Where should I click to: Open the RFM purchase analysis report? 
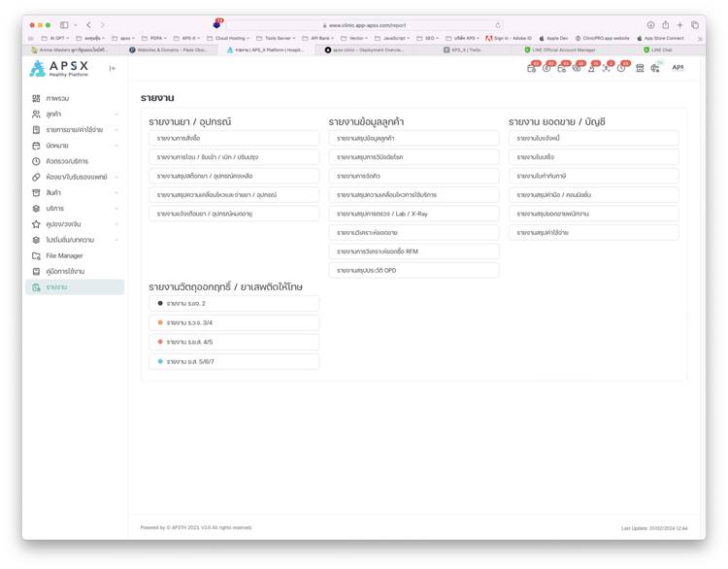pos(414,251)
